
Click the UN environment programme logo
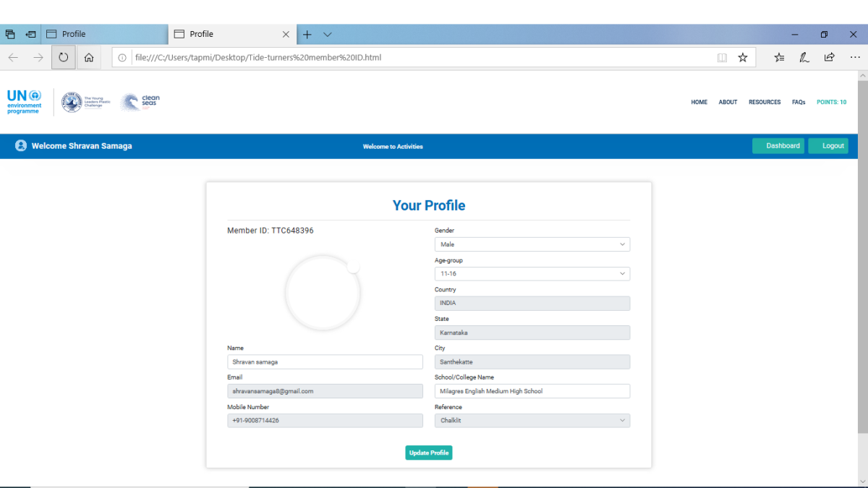[25, 101]
